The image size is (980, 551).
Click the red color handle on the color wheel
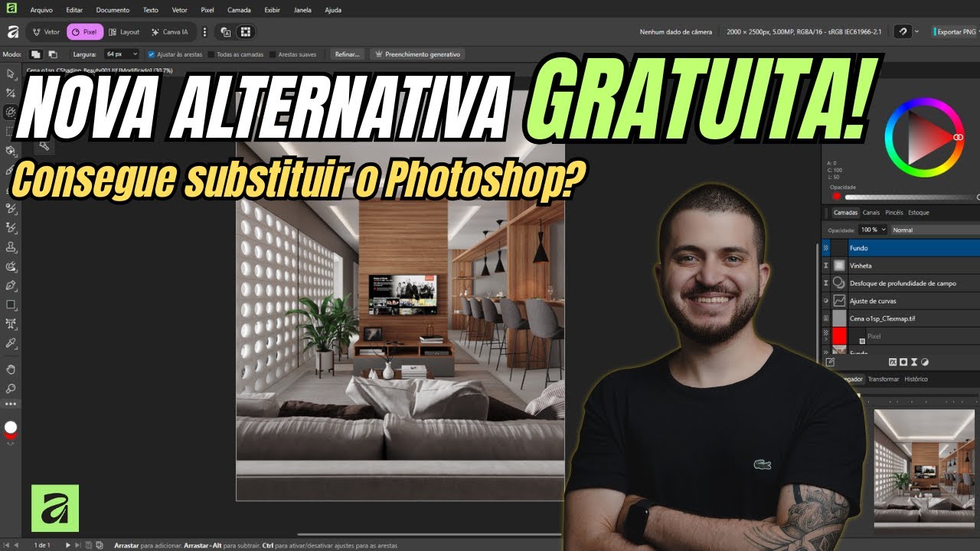point(958,136)
